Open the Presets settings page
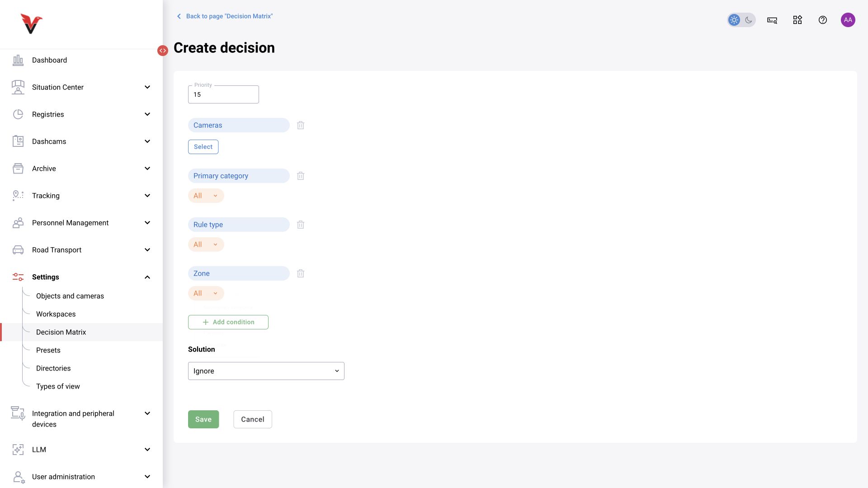This screenshot has width=868, height=488. 48,350
